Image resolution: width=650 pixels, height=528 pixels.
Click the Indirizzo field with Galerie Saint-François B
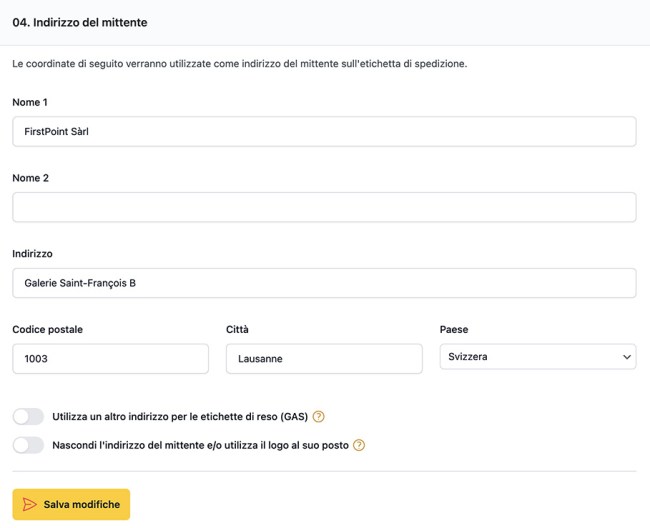(324, 283)
